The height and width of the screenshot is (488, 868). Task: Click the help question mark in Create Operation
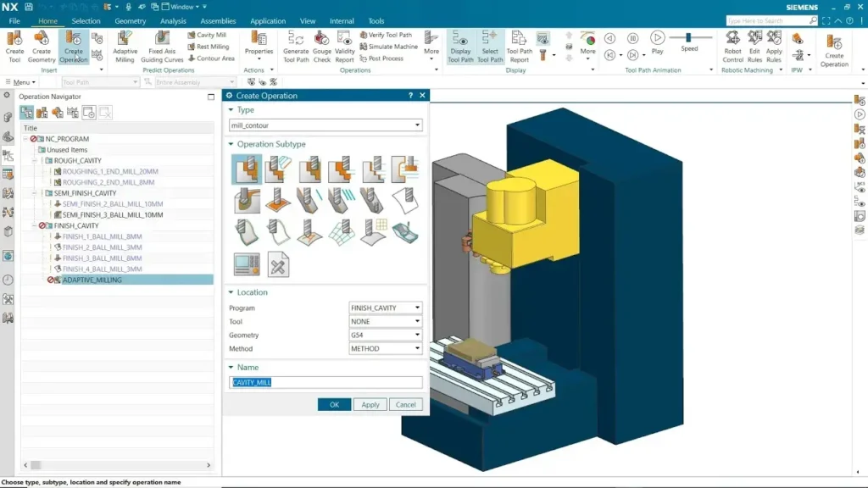tap(410, 95)
